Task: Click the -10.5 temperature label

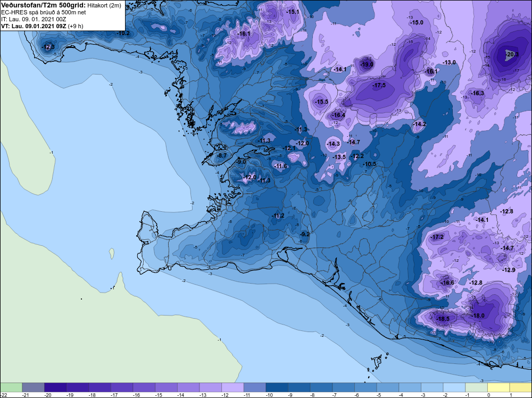Action: pyautogui.click(x=370, y=164)
